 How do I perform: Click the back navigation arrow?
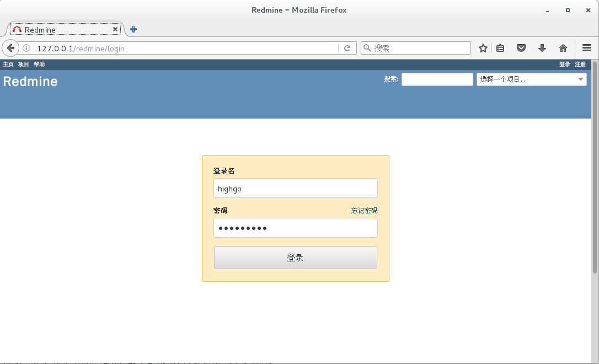click(x=10, y=48)
